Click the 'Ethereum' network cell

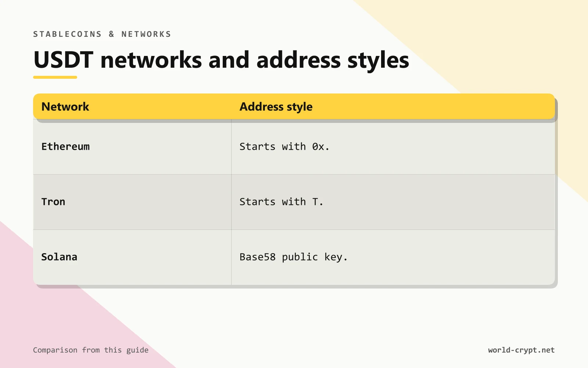tap(132, 147)
